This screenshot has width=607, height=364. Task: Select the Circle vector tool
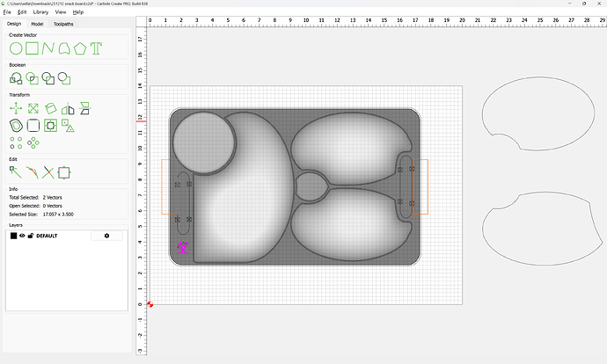[16, 48]
